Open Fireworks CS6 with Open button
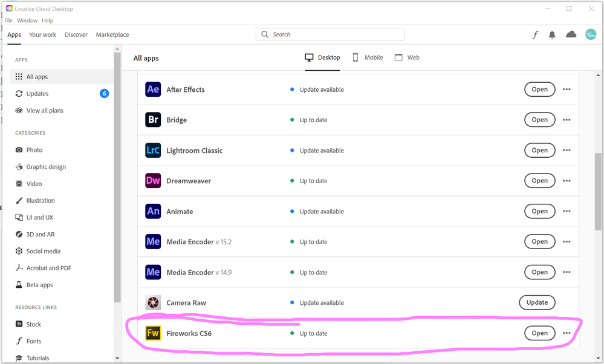The image size is (604, 364). click(x=540, y=333)
